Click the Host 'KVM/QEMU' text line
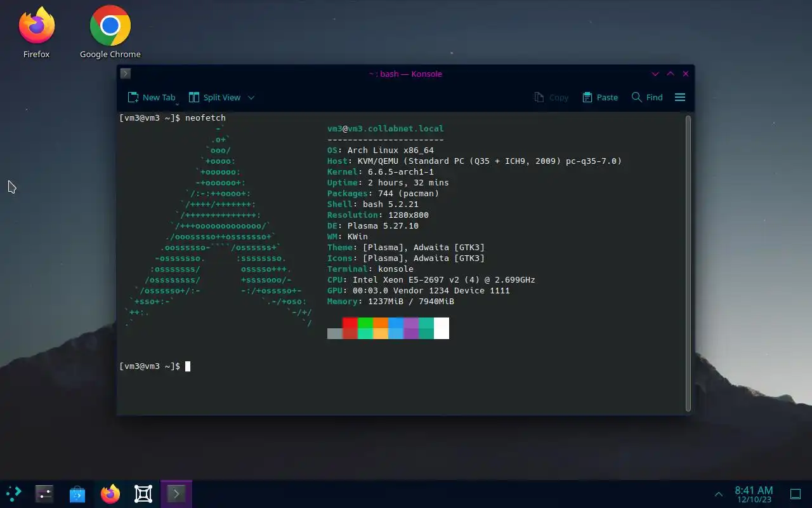The height and width of the screenshot is (508, 812). 475,161
